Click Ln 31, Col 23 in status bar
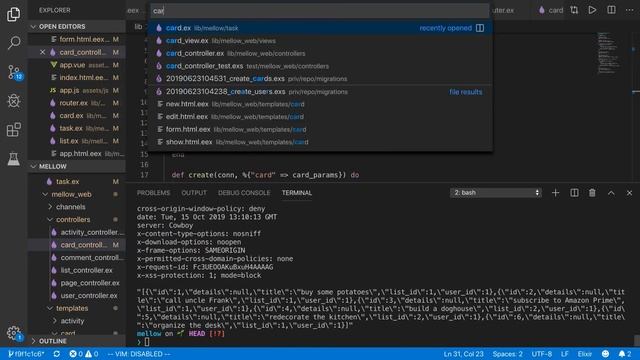Viewport: 640px width, 360px height. [x=463, y=354]
